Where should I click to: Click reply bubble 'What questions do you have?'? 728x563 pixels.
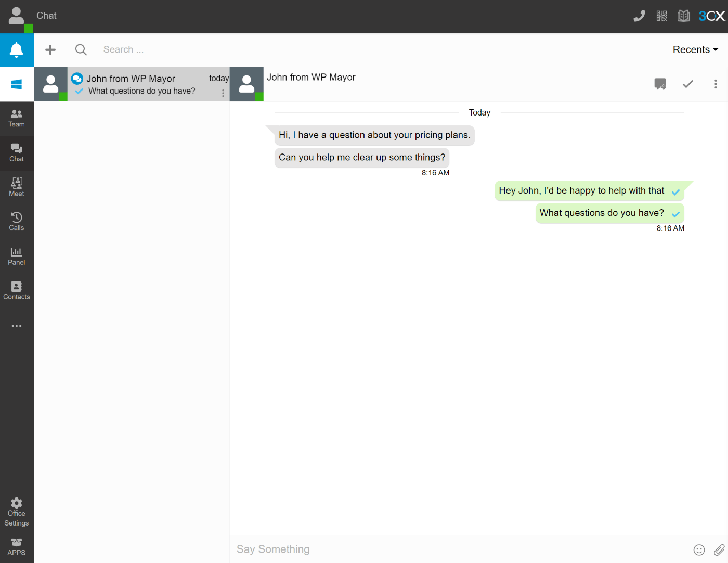pos(609,213)
